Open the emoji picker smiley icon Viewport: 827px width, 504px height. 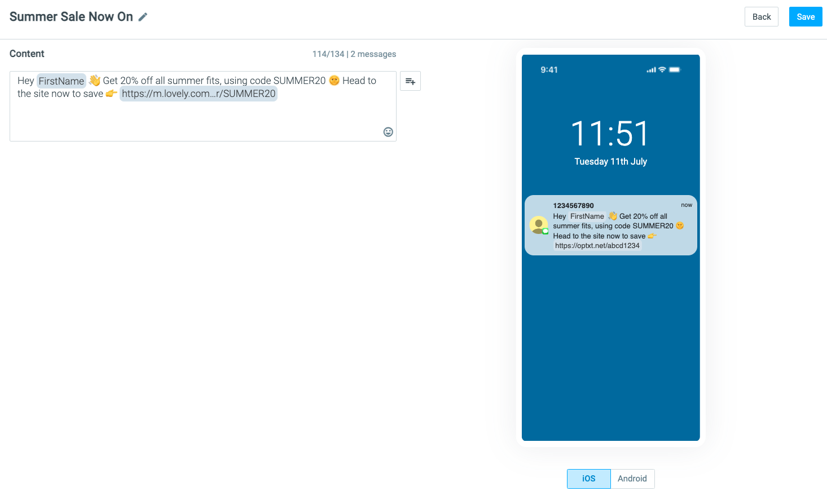[x=388, y=132]
